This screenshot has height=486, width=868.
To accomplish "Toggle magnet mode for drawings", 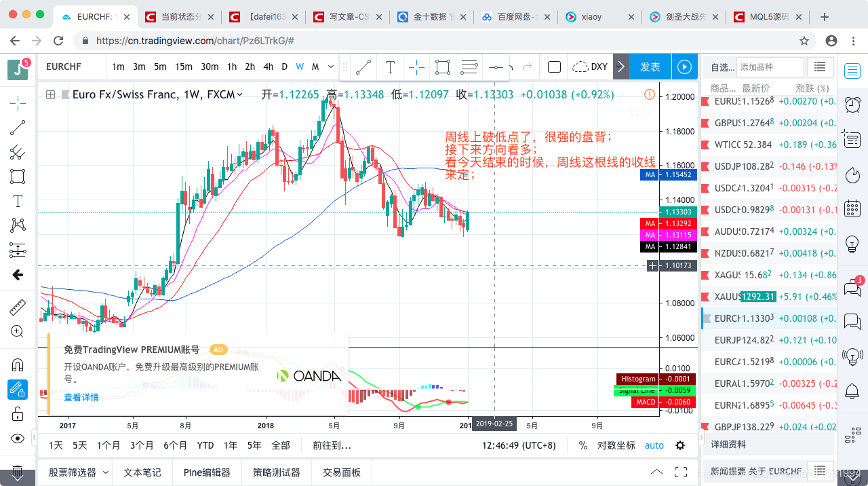I will pyautogui.click(x=18, y=365).
